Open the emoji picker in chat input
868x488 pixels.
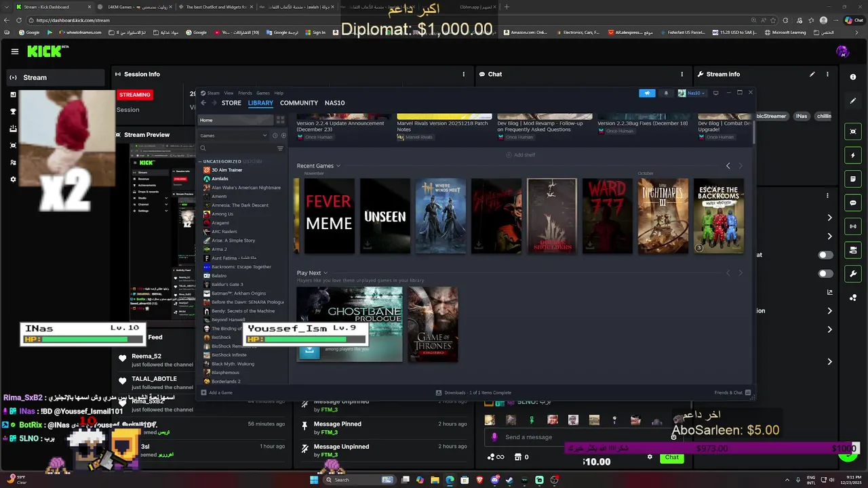coord(673,437)
